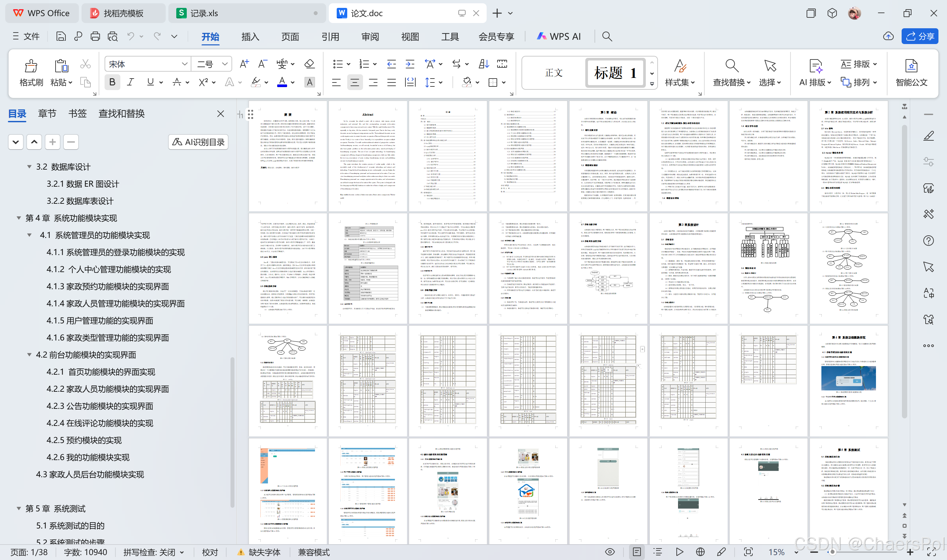Collapse the 第 5 章 系统测试 node

[18, 508]
